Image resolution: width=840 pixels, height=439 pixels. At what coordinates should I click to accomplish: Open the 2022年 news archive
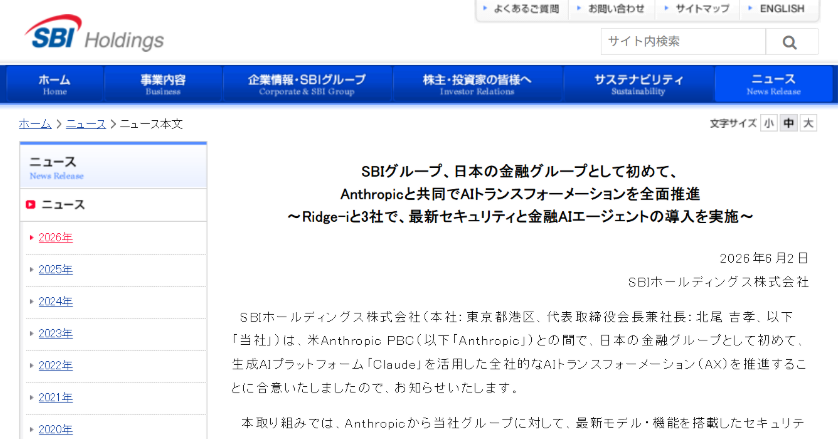point(55,366)
